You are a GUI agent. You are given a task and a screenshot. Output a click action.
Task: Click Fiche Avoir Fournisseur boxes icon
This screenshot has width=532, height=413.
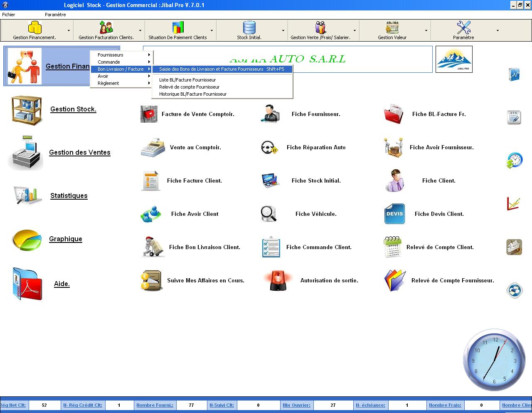(393, 147)
